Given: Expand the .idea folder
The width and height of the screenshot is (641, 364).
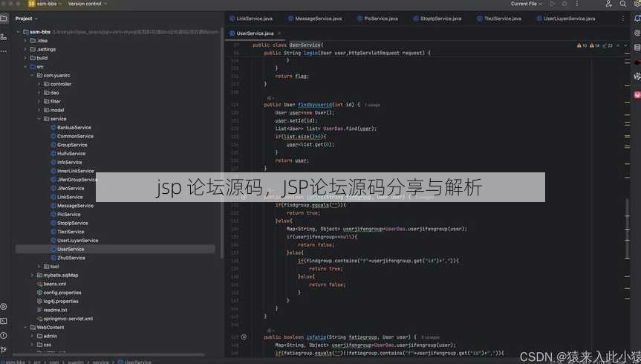Looking at the screenshot, I should pos(25,41).
